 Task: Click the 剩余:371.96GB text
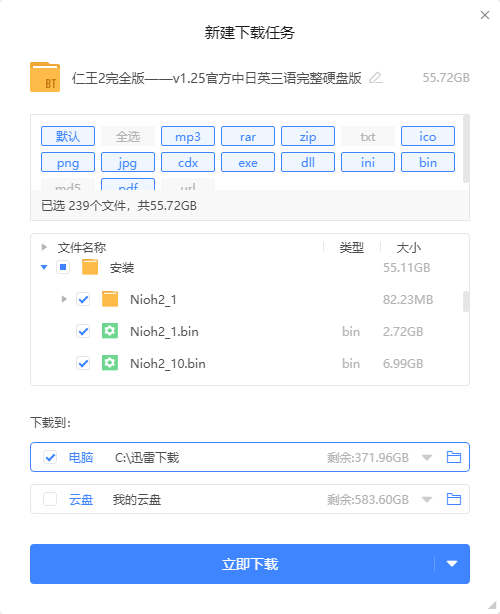pos(368,457)
